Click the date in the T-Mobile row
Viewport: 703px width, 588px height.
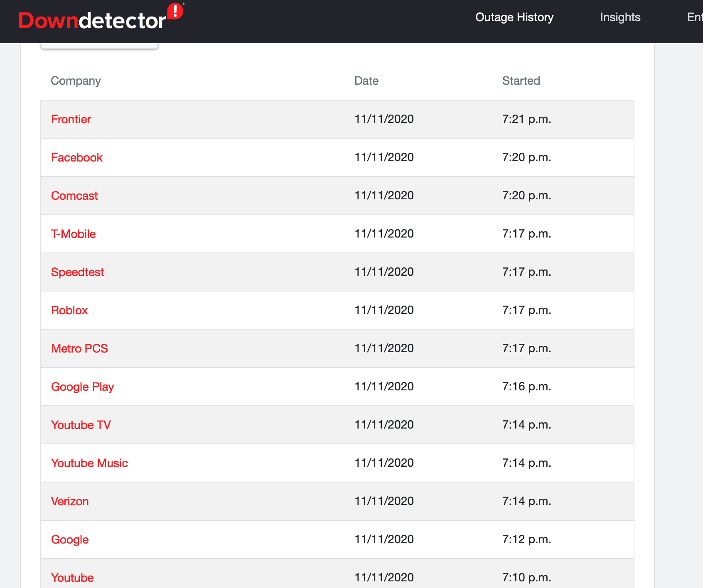[384, 234]
